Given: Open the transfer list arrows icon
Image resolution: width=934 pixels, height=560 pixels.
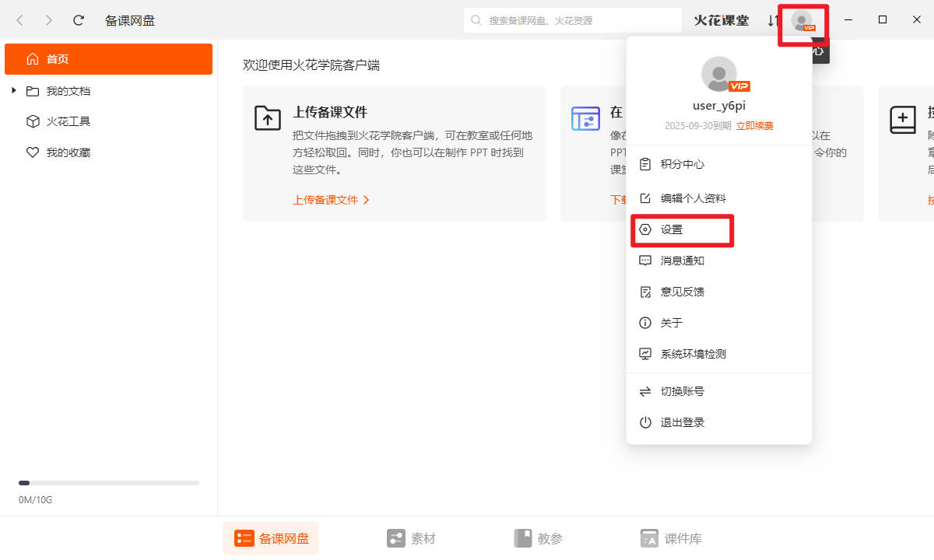Looking at the screenshot, I should tap(772, 20).
